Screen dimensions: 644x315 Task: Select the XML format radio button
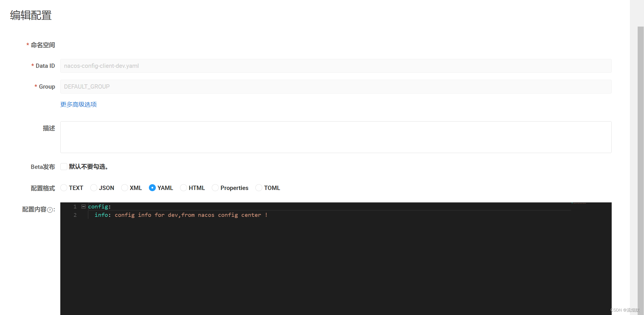pos(125,188)
